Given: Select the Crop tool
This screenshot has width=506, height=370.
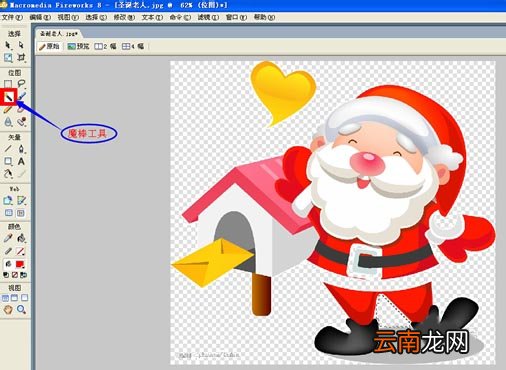Looking at the screenshot, I should pos(21,58).
